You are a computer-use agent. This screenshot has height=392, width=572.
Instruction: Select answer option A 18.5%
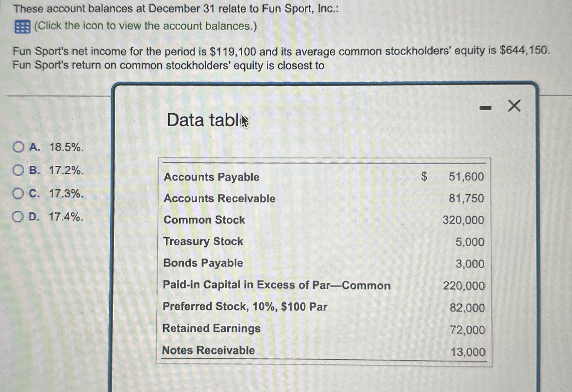tap(18, 147)
